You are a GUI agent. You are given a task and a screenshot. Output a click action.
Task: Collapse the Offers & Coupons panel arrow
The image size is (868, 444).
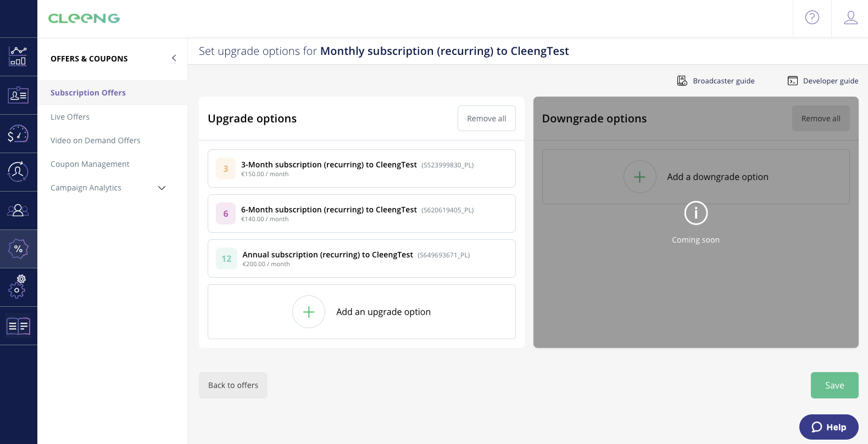[x=174, y=58]
